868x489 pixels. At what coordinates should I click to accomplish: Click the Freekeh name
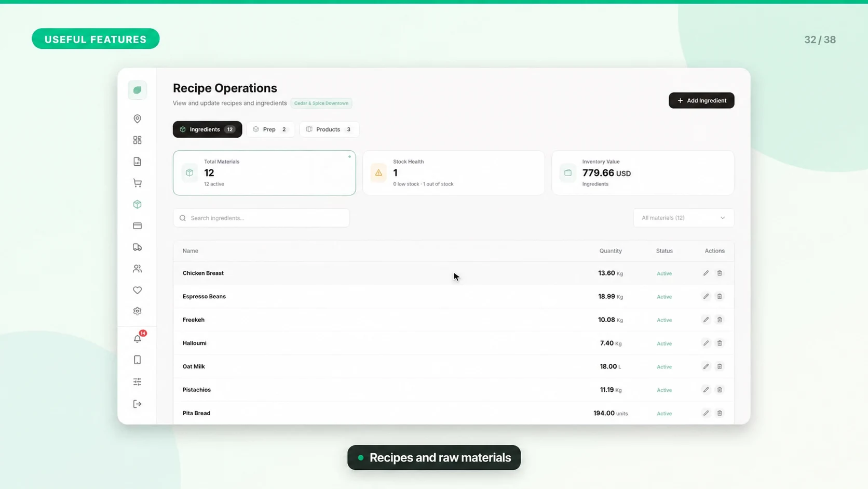tap(193, 320)
